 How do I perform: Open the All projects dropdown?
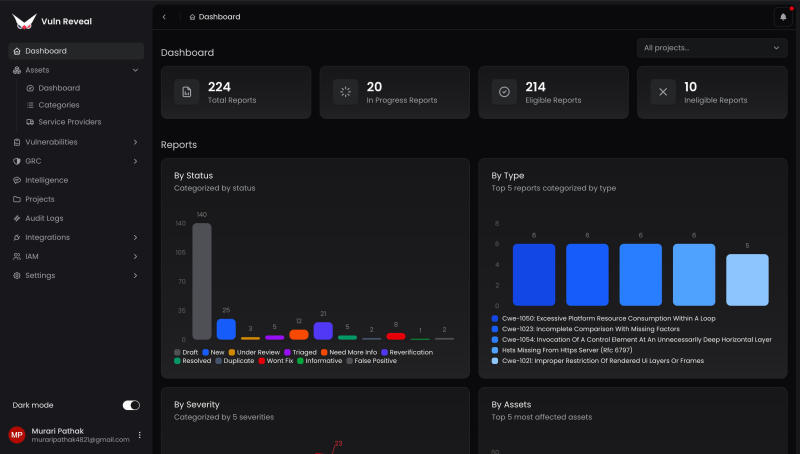(x=712, y=48)
